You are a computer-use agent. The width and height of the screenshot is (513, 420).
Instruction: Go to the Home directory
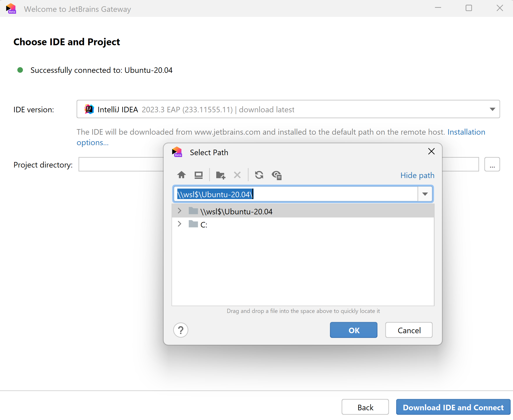coord(181,175)
